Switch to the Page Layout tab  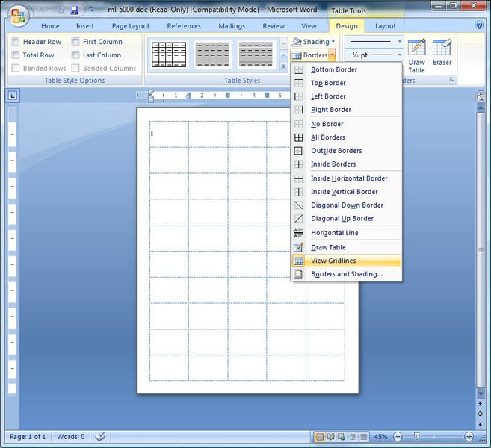point(130,26)
